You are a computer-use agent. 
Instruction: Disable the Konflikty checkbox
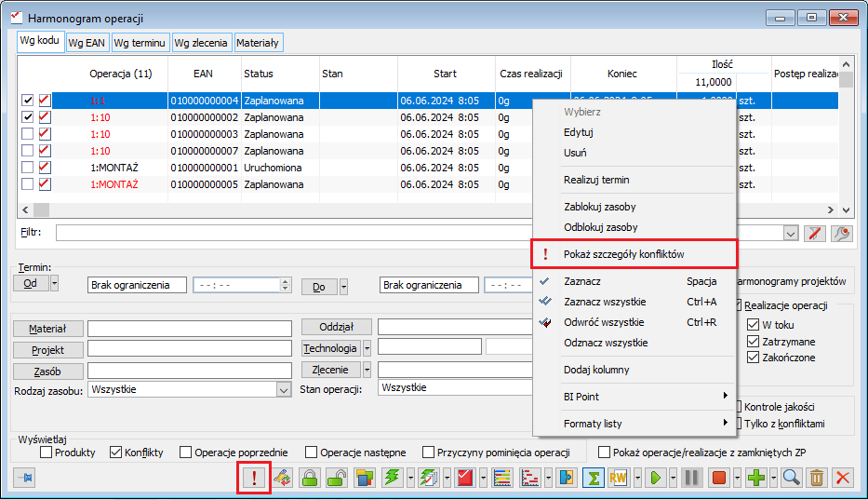[x=115, y=453]
